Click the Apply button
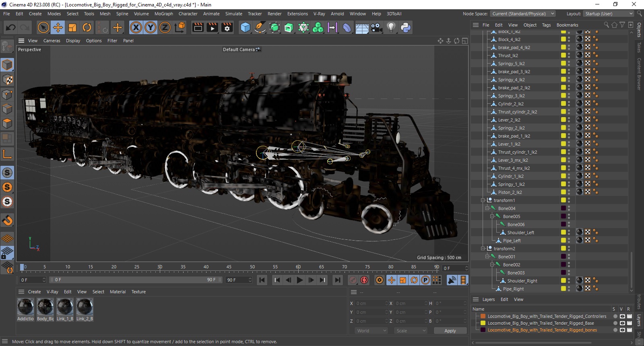Image resolution: width=644 pixels, height=346 pixels. coord(450,331)
